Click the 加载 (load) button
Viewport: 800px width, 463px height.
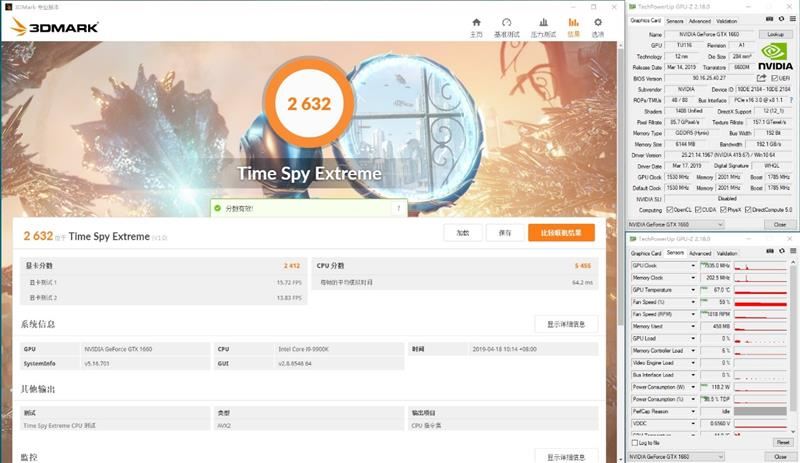[462, 233]
